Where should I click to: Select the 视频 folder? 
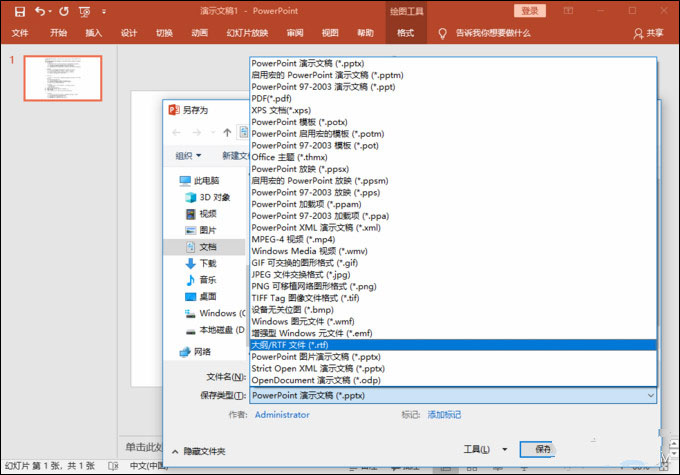[x=201, y=214]
